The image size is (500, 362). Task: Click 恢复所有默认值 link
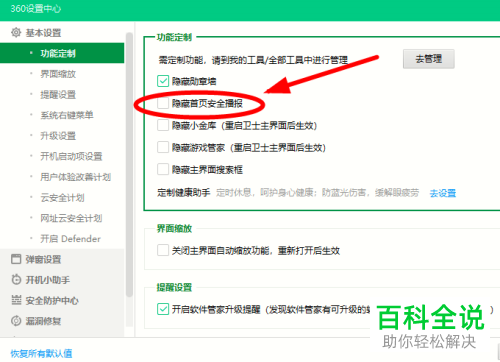(41, 353)
